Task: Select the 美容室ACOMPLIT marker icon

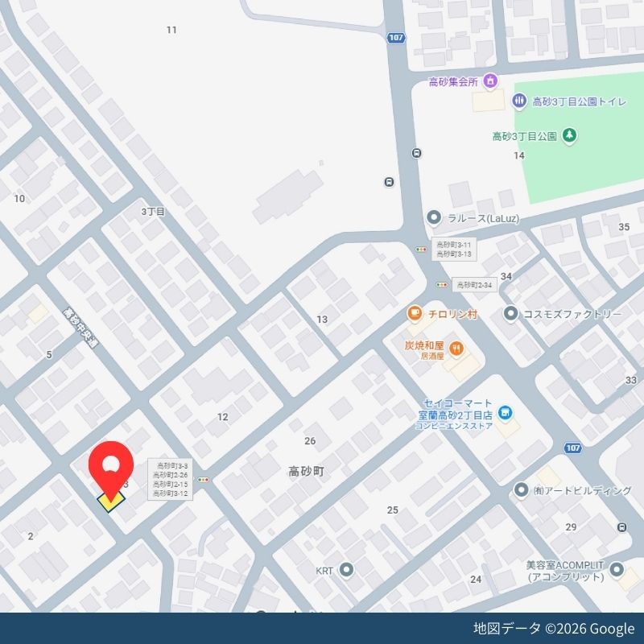Action: [617, 570]
